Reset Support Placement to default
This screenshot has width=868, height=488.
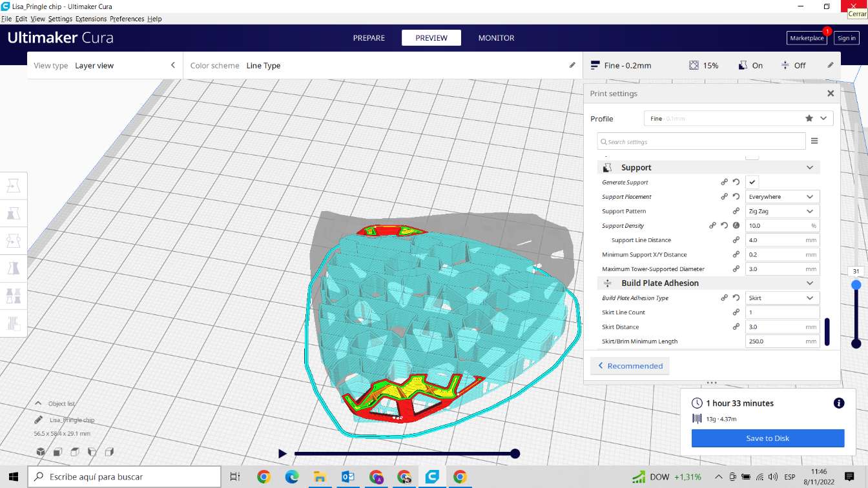(736, 196)
